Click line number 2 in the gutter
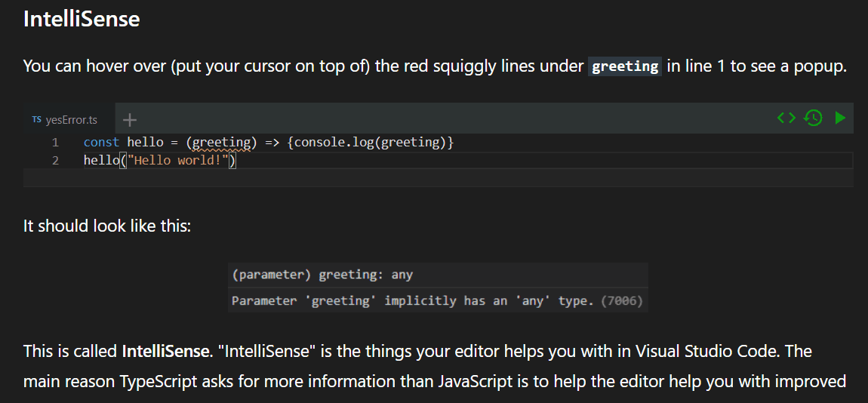 55,161
